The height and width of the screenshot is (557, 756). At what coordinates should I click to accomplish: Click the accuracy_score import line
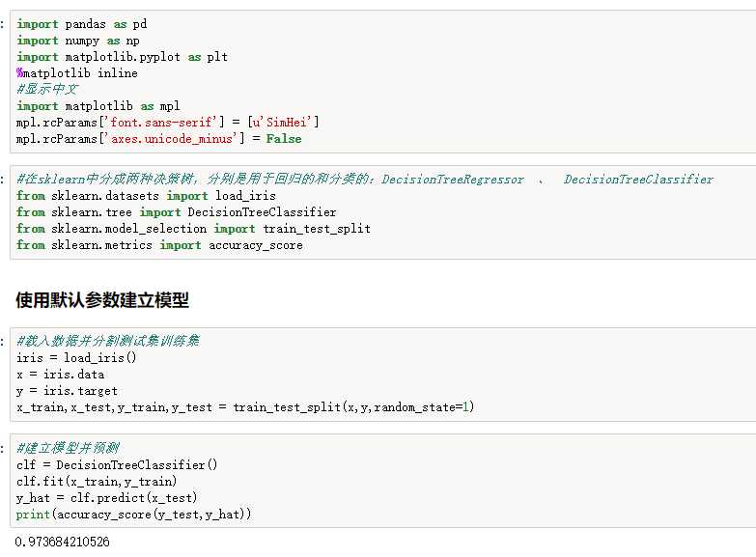(x=159, y=245)
